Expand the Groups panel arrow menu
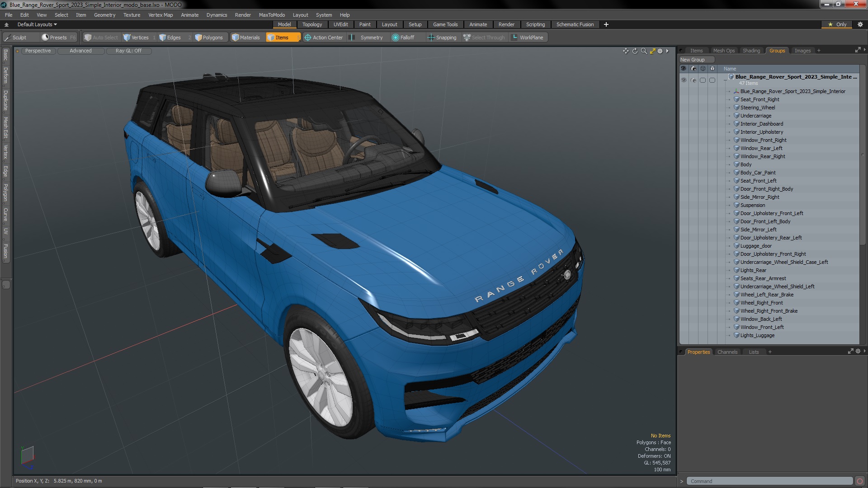This screenshot has height=488, width=868. [x=864, y=50]
